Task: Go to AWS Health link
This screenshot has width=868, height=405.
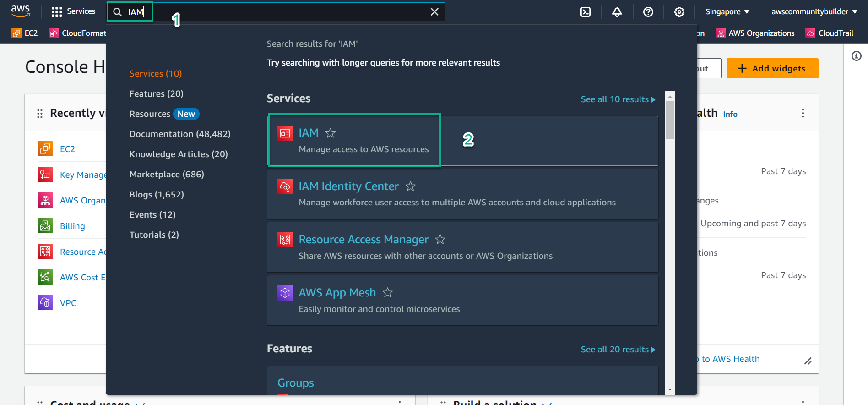Action: click(x=728, y=359)
